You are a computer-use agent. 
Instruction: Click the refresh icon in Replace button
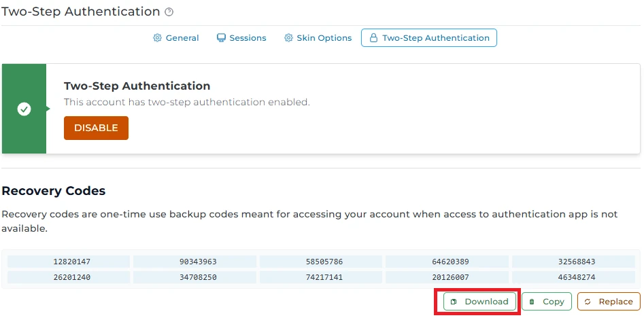(588, 302)
